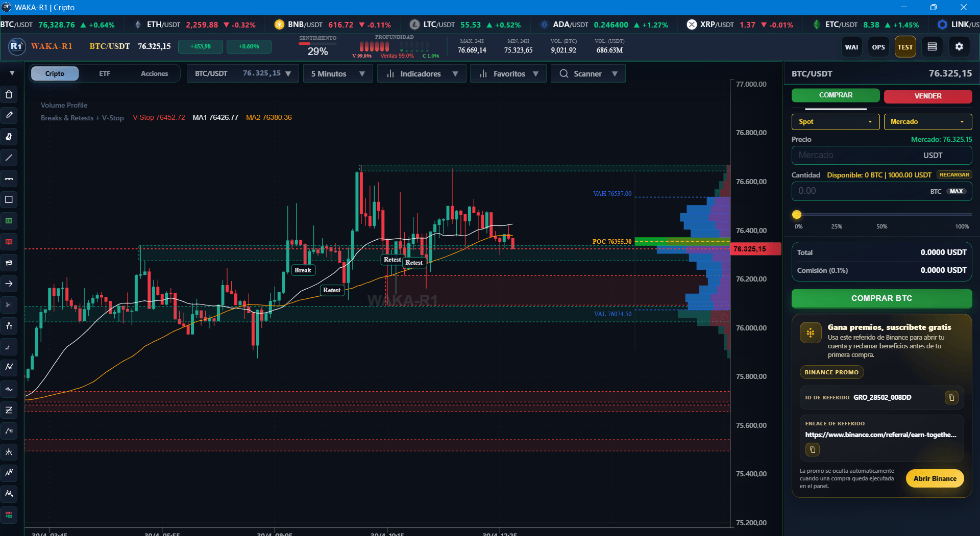Open the 5 Minutos timeframe dropdown
The height and width of the screenshot is (536, 980).
338,73
